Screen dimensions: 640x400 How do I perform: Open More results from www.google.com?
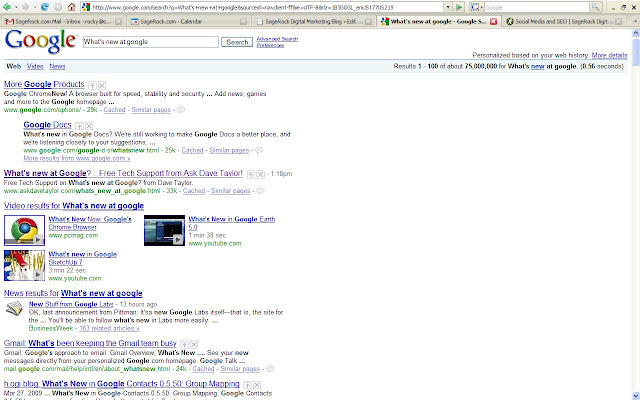(77, 158)
